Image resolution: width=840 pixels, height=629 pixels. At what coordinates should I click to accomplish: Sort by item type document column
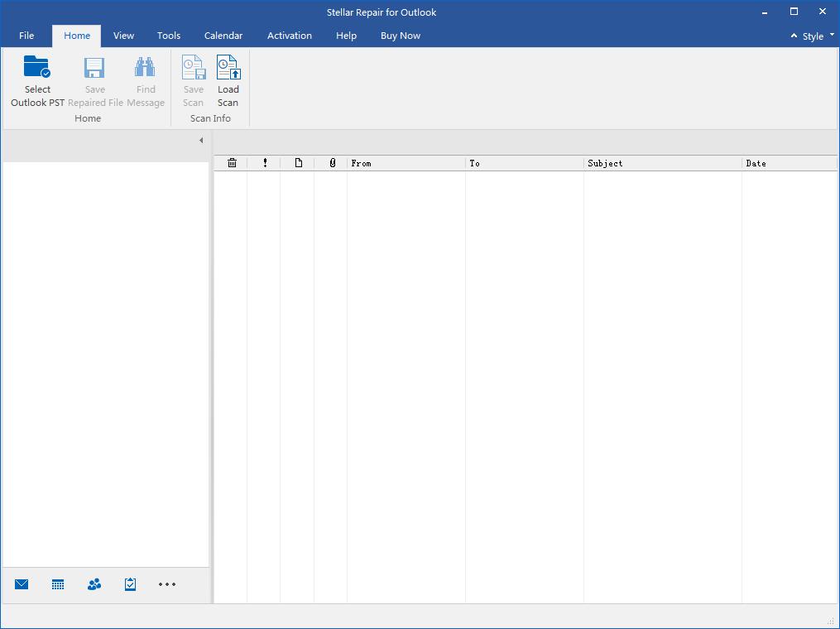(299, 163)
